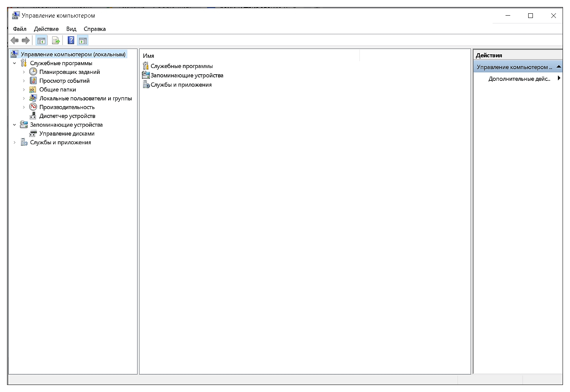Click the blue Help question-mark toolbar icon
The image size is (570, 392).
[71, 40]
